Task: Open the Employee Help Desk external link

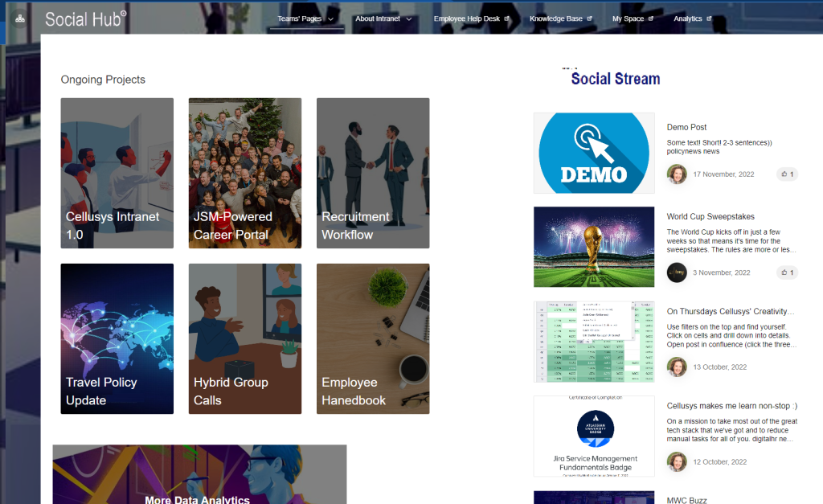Action: (471, 18)
